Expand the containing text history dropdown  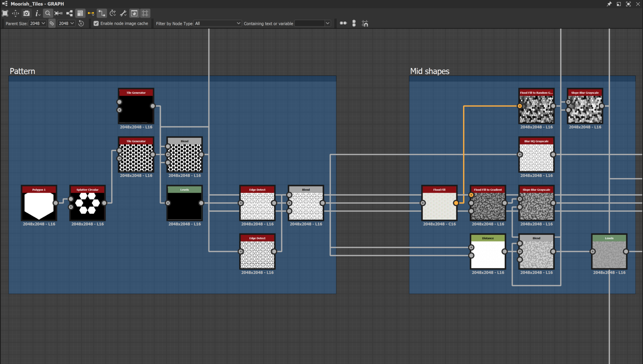[x=328, y=23]
